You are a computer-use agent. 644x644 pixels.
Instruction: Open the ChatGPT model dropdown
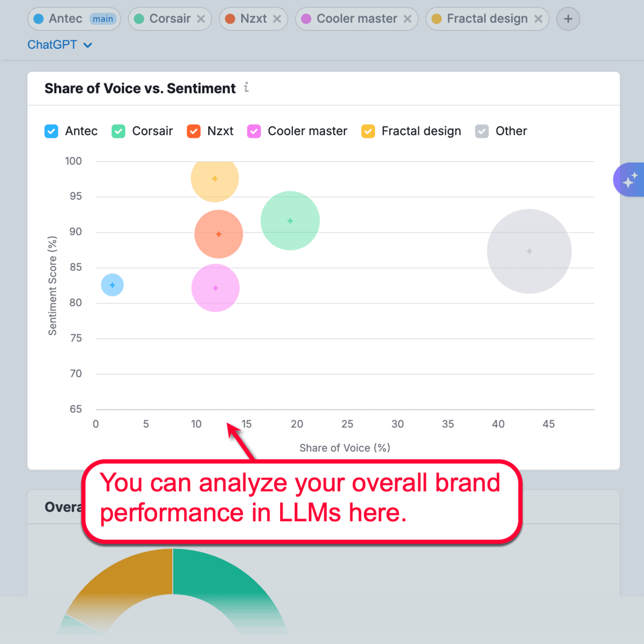coord(60,45)
